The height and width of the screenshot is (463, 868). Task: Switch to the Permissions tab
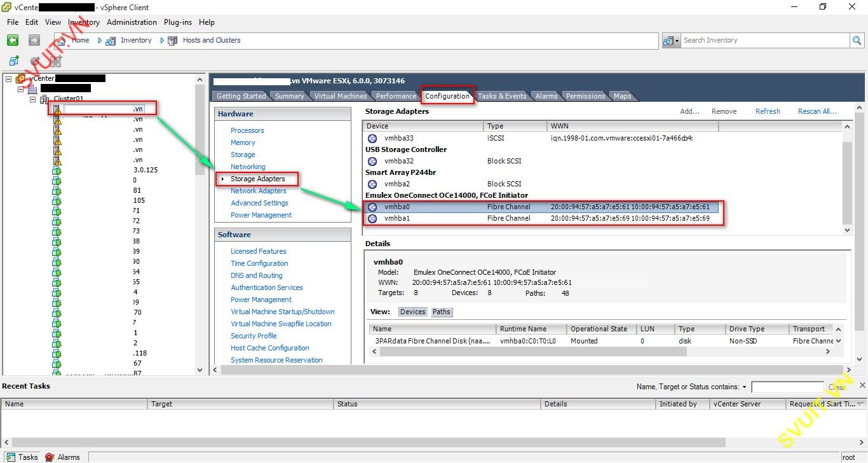click(x=585, y=96)
